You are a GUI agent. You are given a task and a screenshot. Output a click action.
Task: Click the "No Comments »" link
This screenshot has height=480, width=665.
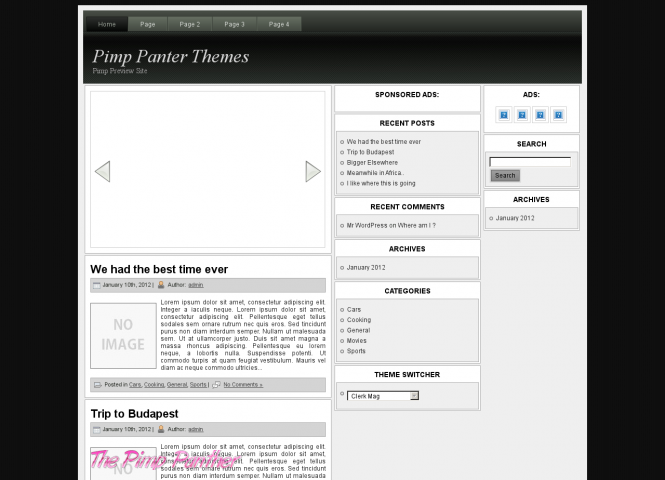tap(243, 384)
